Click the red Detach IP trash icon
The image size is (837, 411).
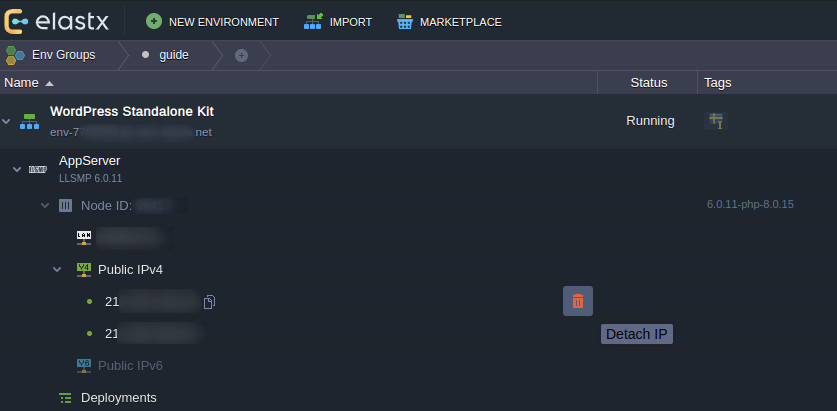(578, 301)
